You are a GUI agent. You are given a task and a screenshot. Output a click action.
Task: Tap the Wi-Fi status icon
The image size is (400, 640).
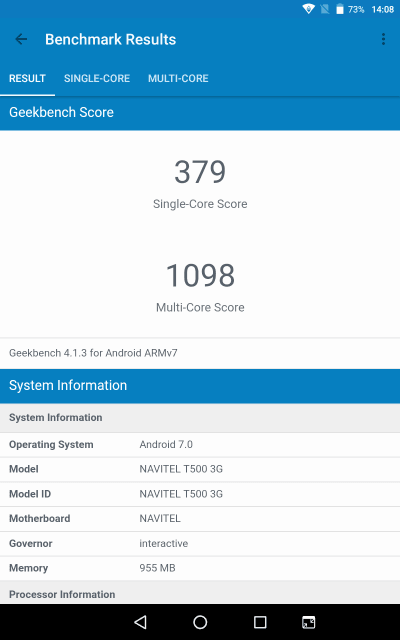pyautogui.click(x=309, y=9)
